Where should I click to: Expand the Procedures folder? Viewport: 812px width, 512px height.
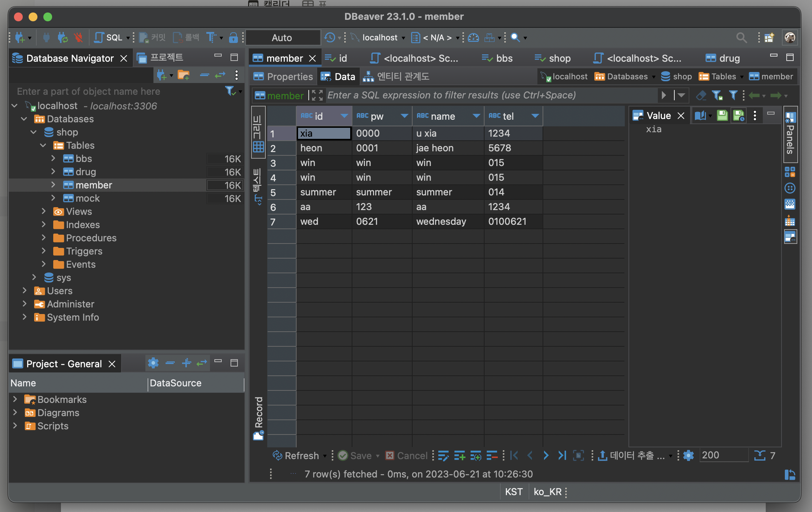coord(44,238)
